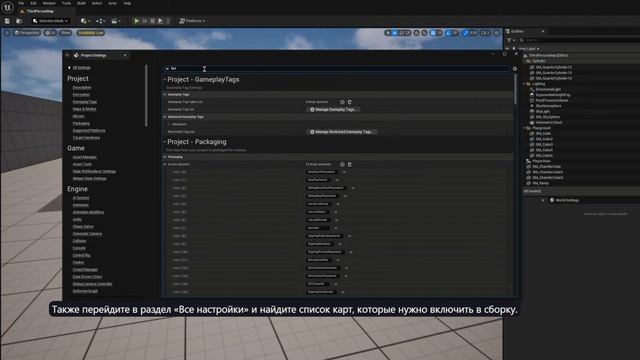
Task: Open the All Settings link
Action: pyautogui.click(x=82, y=68)
